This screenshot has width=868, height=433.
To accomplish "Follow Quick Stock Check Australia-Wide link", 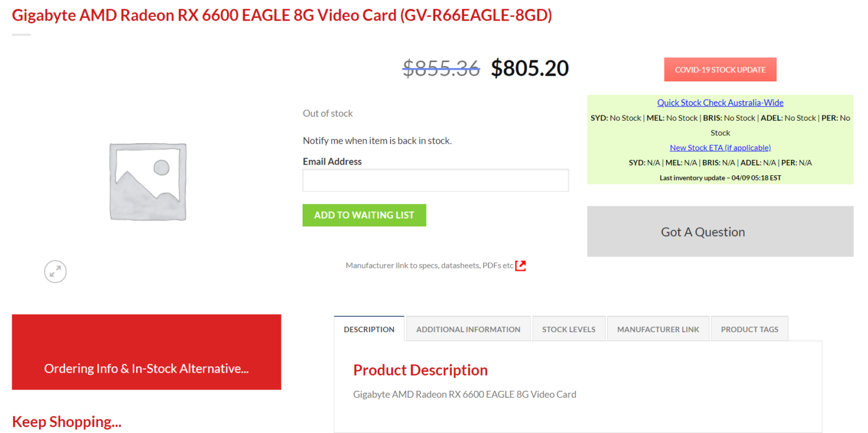I will pos(720,103).
